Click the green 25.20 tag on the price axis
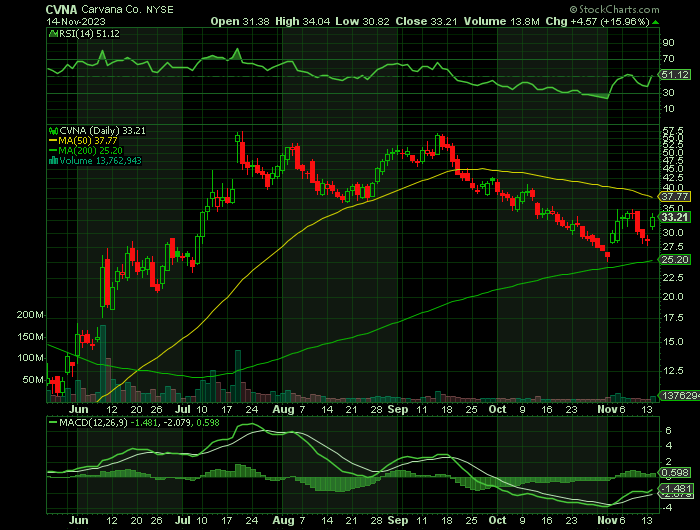Viewport: 700px width, 530px height. click(x=675, y=259)
